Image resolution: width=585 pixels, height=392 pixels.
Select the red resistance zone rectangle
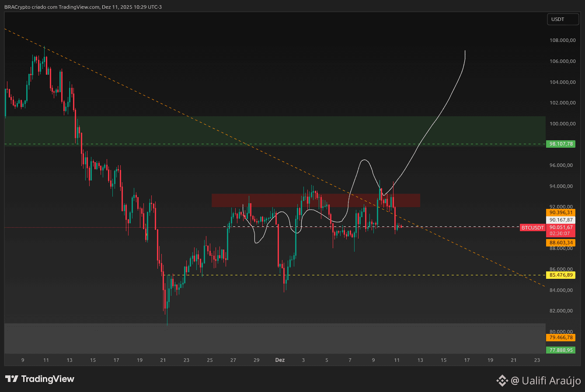316,200
